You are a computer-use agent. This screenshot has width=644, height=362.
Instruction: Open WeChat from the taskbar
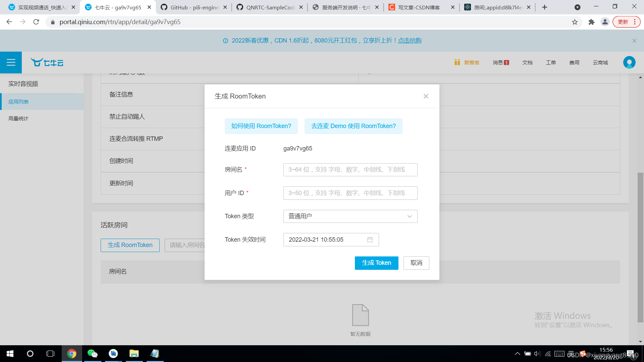click(x=93, y=354)
